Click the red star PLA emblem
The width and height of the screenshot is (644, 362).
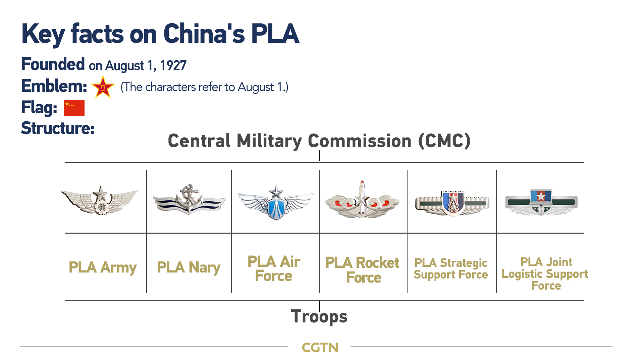(x=103, y=87)
